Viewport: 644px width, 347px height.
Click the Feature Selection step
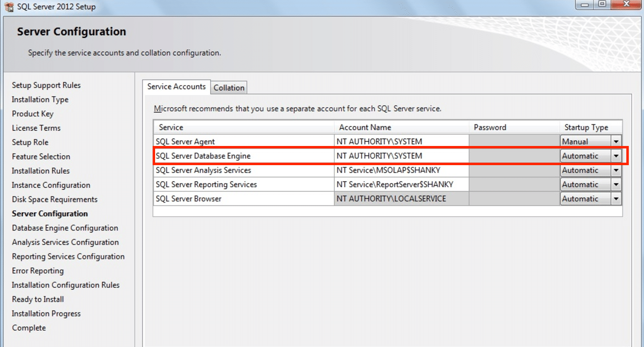[41, 156]
